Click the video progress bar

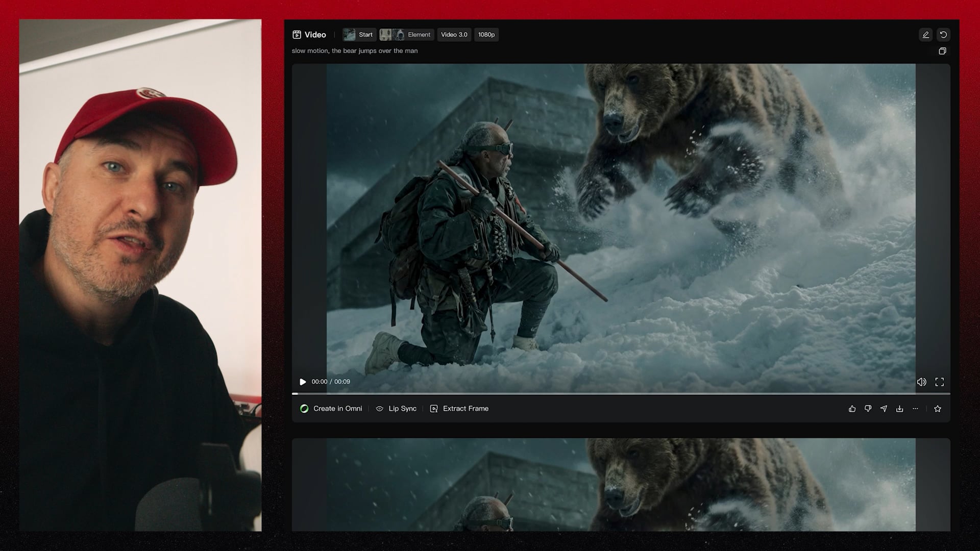(x=621, y=394)
